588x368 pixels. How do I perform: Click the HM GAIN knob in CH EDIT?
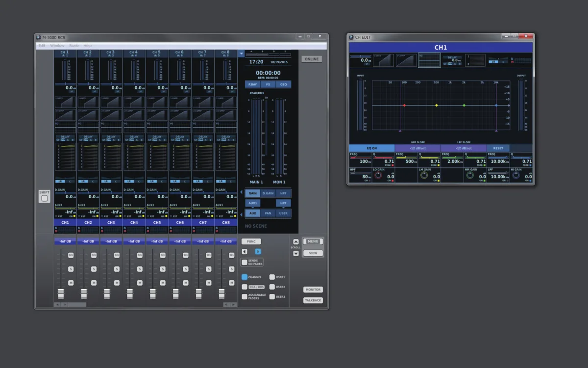(x=470, y=175)
